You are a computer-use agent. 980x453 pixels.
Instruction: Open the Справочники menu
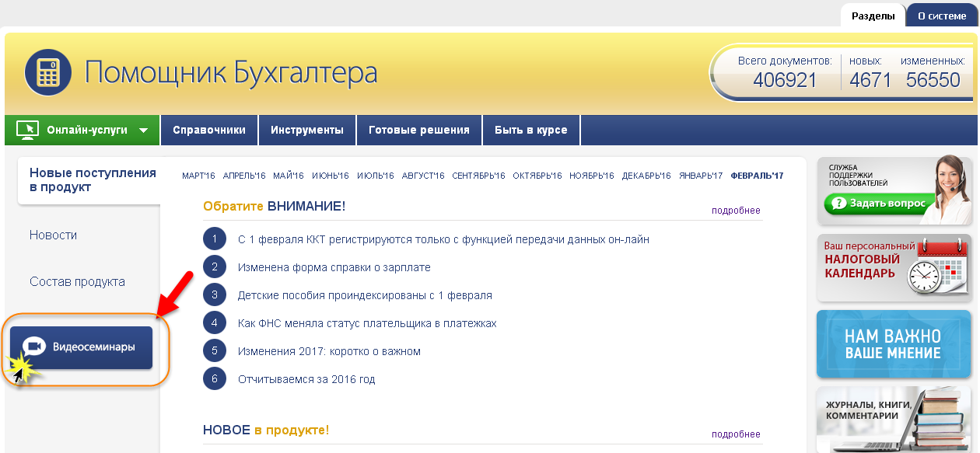(x=209, y=130)
